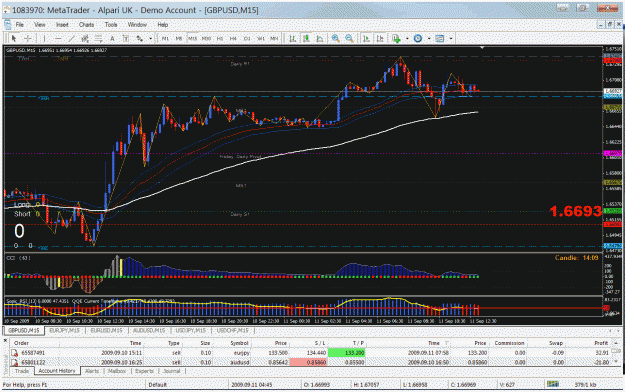Open the indicators list icon with green plus
The width and height of the screenshot is (625, 392).
(x=396, y=39)
